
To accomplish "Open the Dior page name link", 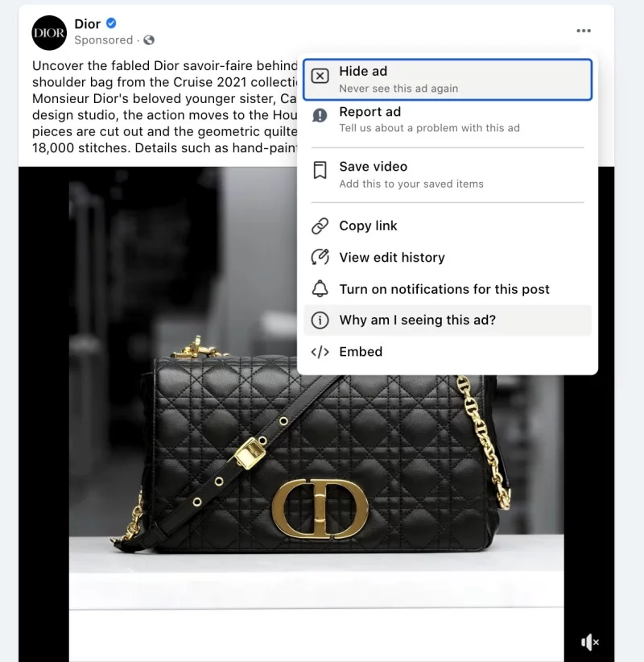I will click(88, 23).
